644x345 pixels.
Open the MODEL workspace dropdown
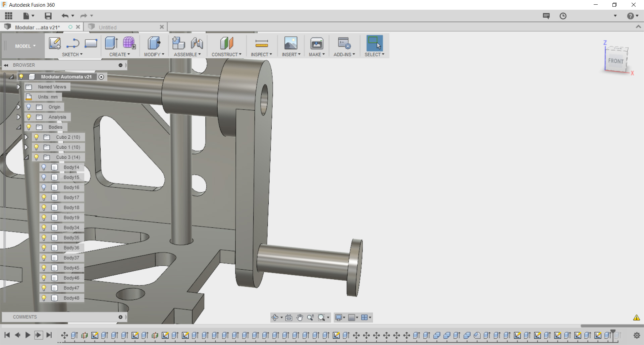[x=25, y=46]
